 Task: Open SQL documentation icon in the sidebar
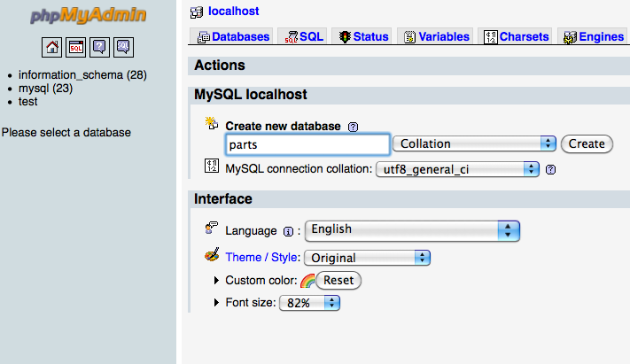tap(123, 48)
